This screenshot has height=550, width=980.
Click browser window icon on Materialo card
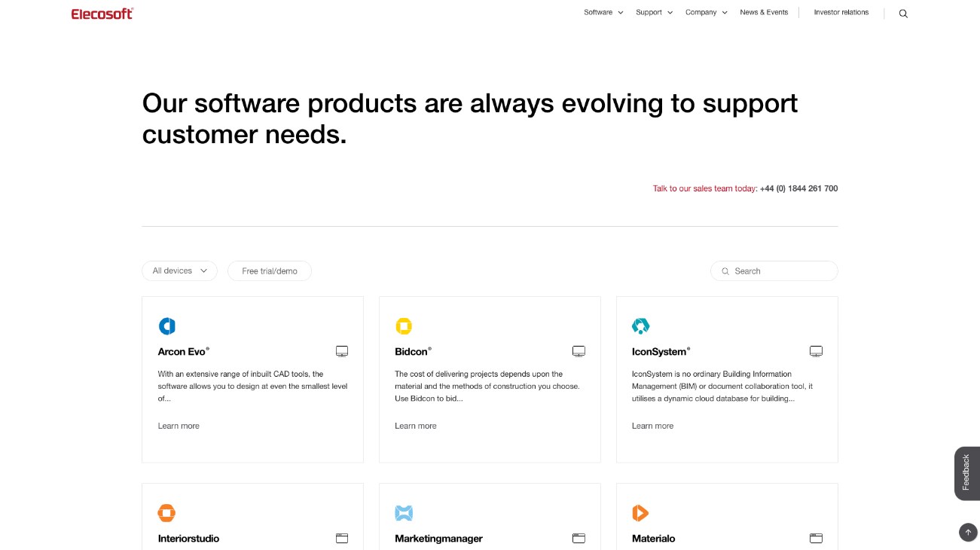tap(816, 538)
